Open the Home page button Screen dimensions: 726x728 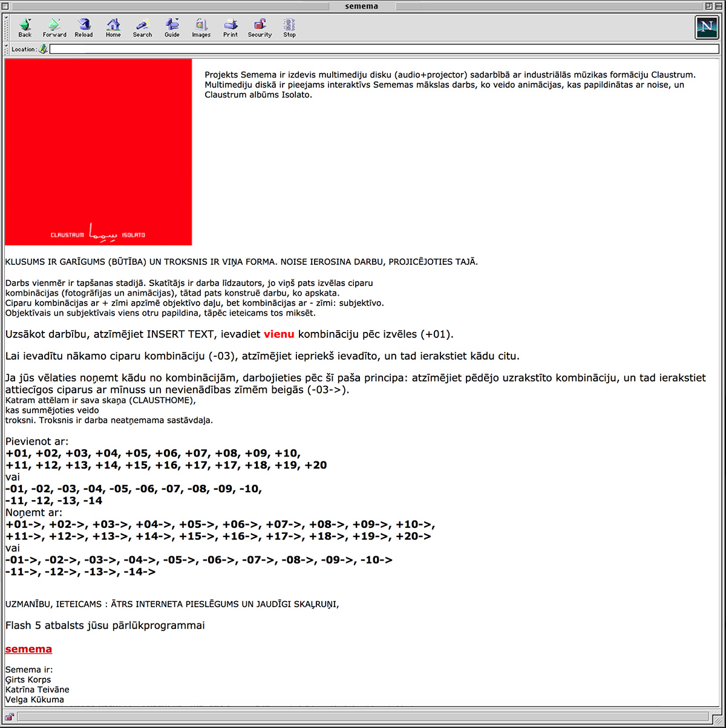point(113,28)
